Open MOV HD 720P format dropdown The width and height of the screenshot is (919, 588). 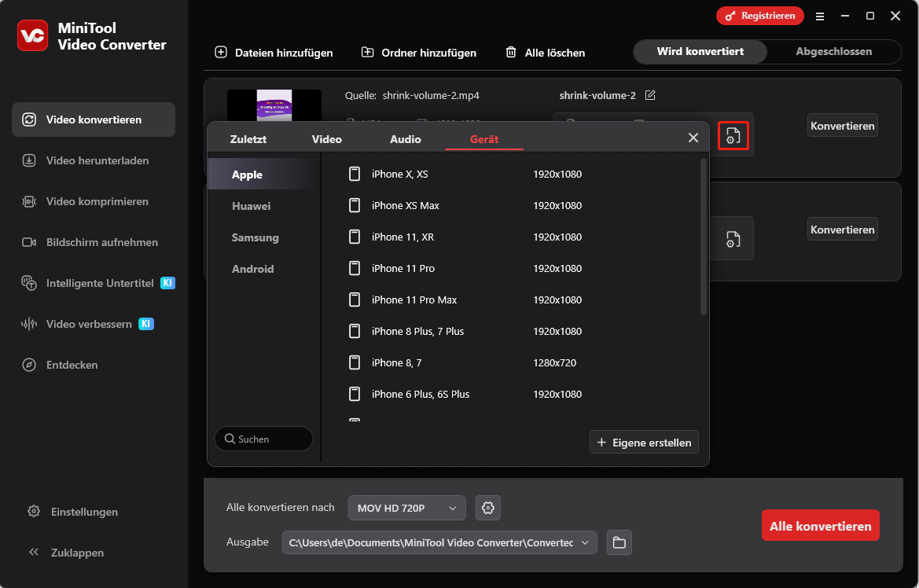pyautogui.click(x=406, y=508)
